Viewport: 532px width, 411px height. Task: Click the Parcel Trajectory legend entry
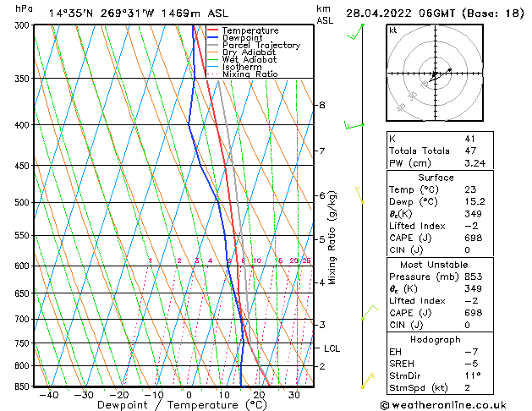(261, 46)
